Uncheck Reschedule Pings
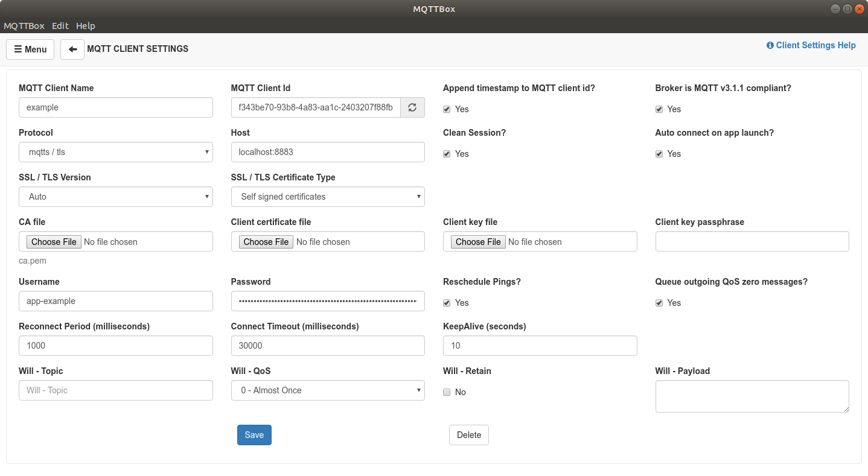The height and width of the screenshot is (476, 868). point(447,303)
